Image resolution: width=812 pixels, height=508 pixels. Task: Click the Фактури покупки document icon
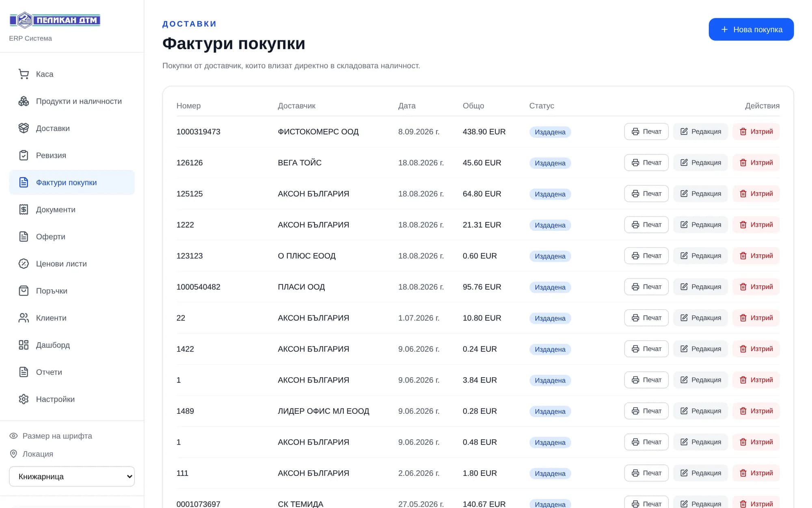[24, 182]
